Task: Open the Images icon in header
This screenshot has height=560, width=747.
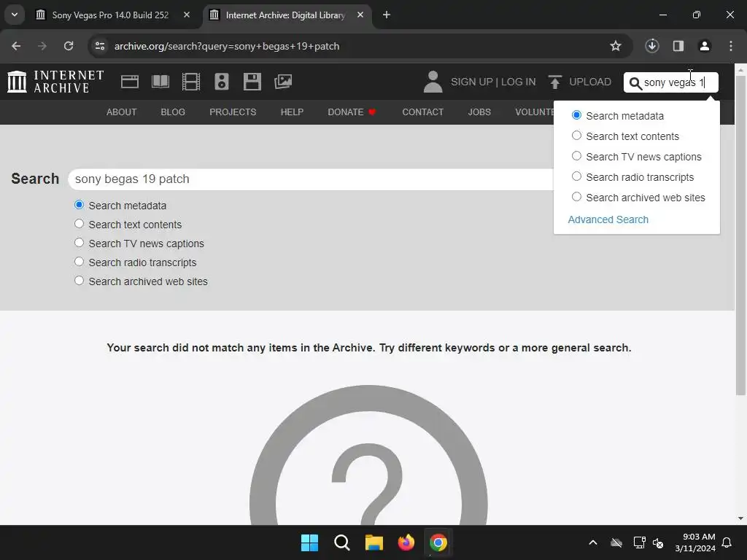Action: coord(283,82)
